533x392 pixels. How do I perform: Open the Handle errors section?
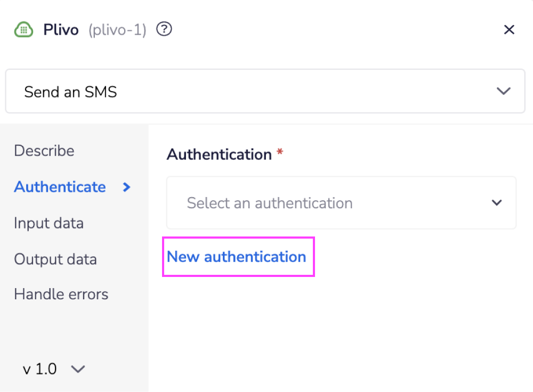61,293
